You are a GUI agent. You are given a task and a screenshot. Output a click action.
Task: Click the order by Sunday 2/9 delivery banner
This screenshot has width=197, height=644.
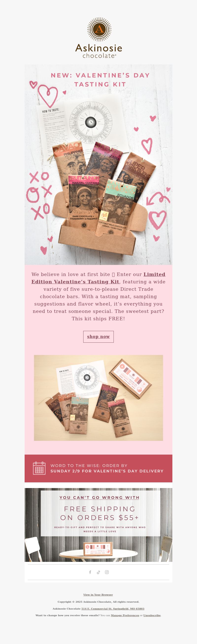[x=98, y=468]
